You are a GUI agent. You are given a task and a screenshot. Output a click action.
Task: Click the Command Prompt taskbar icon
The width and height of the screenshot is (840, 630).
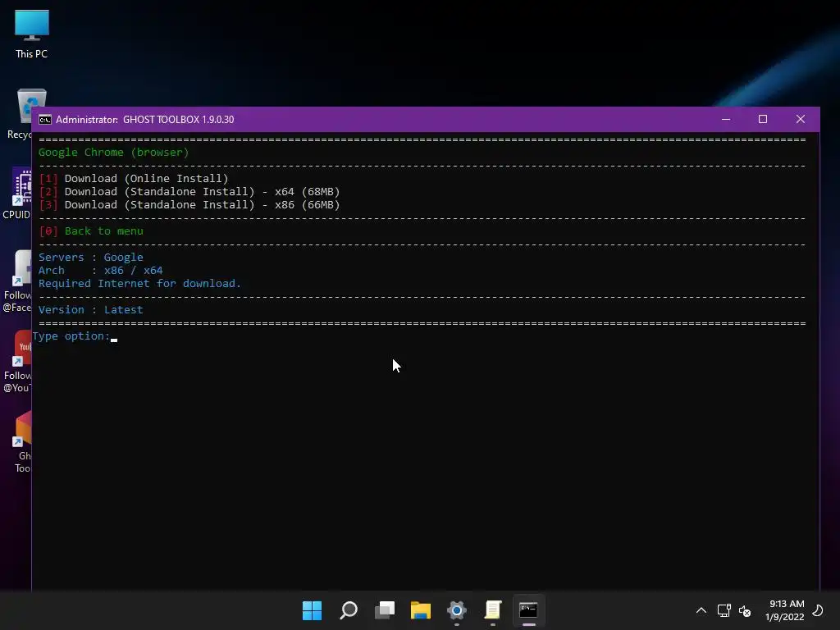tap(529, 610)
